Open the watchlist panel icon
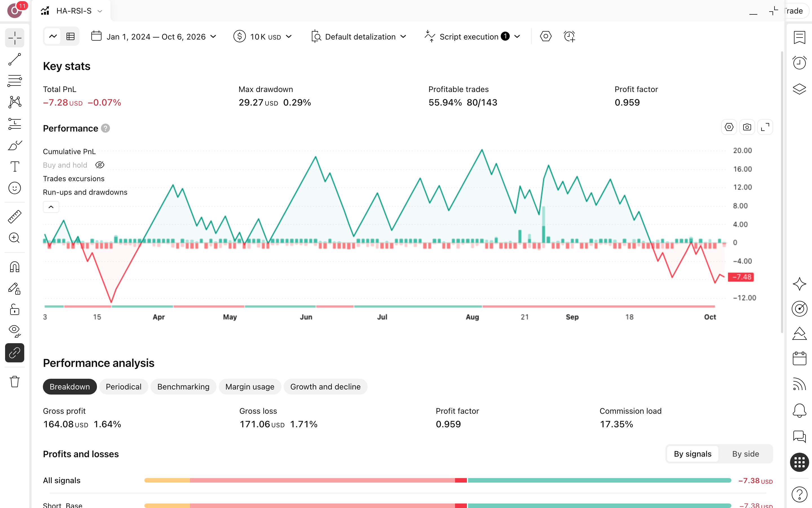Viewport: 812px width, 508px height. (799, 37)
